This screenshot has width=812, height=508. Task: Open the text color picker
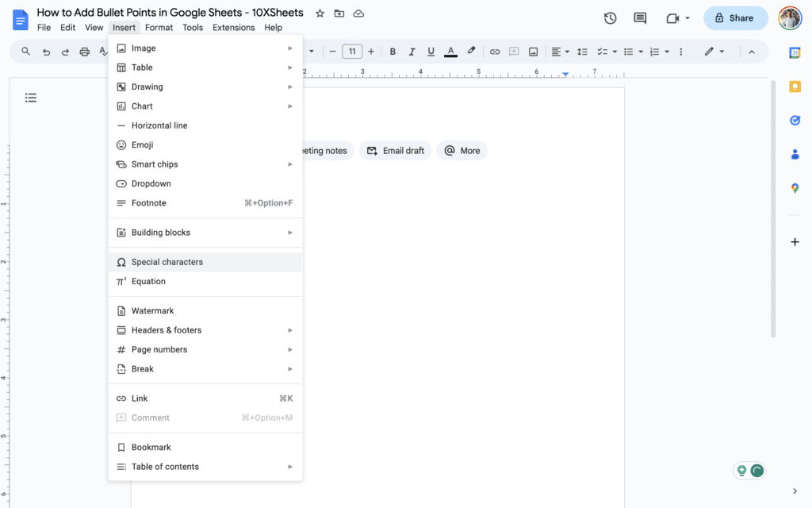coord(450,51)
